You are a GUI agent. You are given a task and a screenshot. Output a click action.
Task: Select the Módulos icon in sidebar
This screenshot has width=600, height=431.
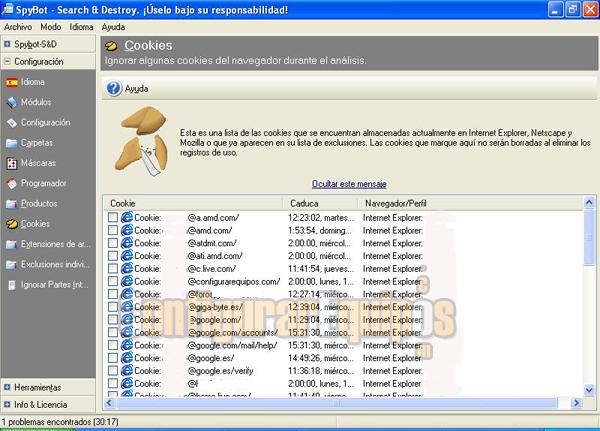tap(12, 102)
